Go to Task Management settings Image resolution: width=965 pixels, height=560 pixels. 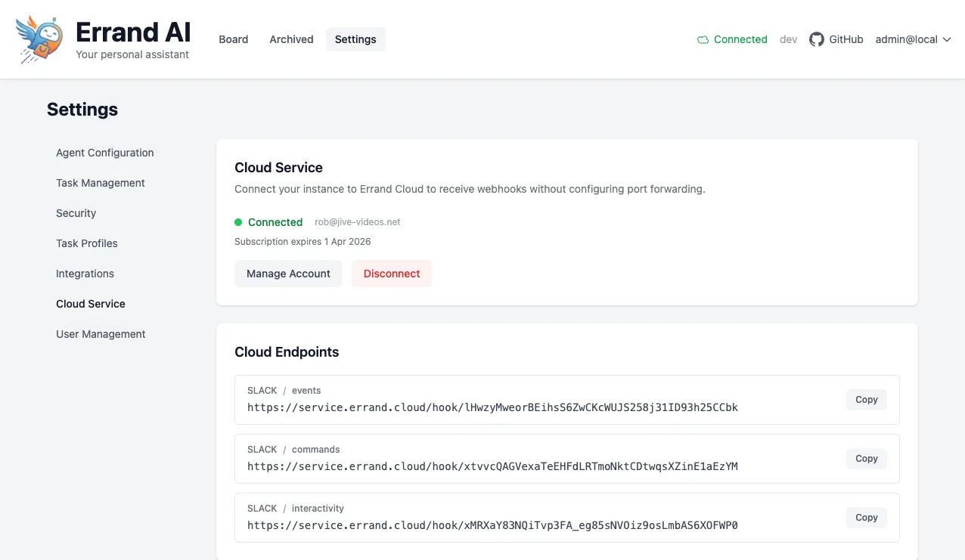point(101,183)
